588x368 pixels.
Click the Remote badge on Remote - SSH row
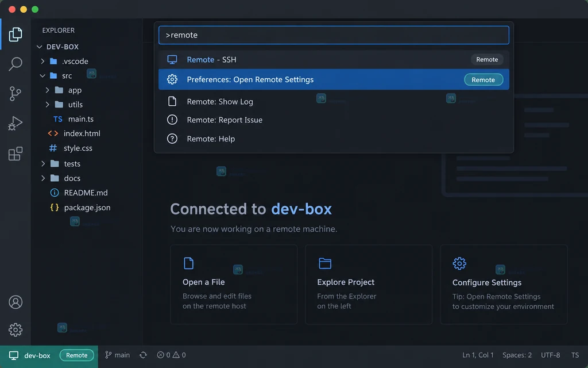tap(487, 59)
